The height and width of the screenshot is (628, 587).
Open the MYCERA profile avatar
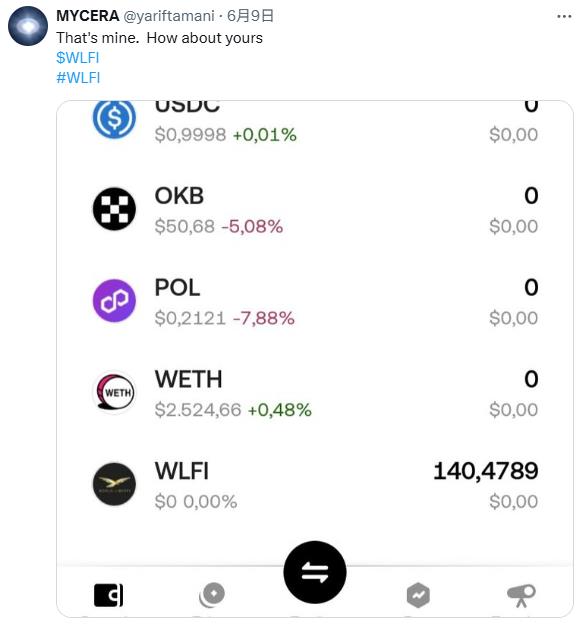(28, 26)
